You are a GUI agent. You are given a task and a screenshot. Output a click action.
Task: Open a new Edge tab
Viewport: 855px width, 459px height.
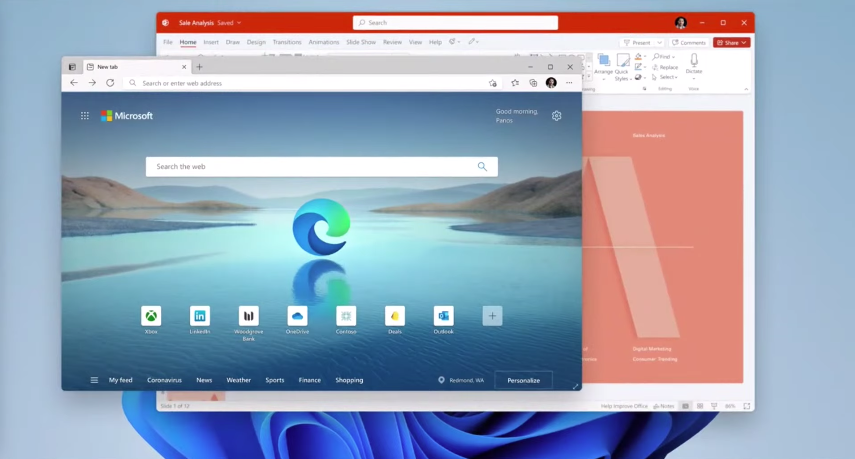[x=200, y=67]
